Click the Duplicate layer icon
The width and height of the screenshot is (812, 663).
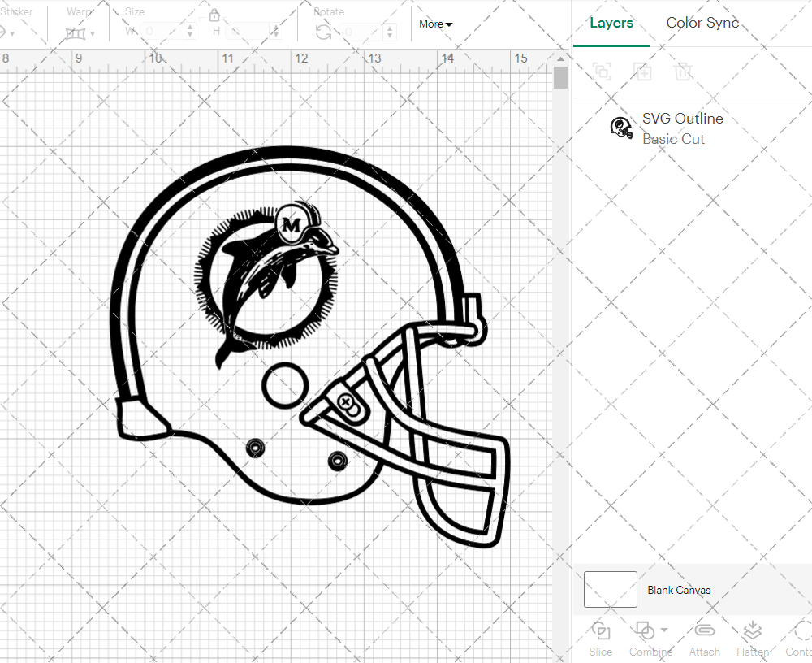coord(642,71)
